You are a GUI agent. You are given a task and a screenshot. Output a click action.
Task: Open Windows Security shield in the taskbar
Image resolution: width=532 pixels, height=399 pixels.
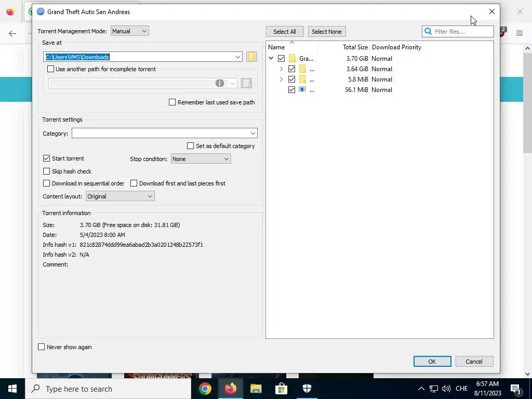click(307, 389)
